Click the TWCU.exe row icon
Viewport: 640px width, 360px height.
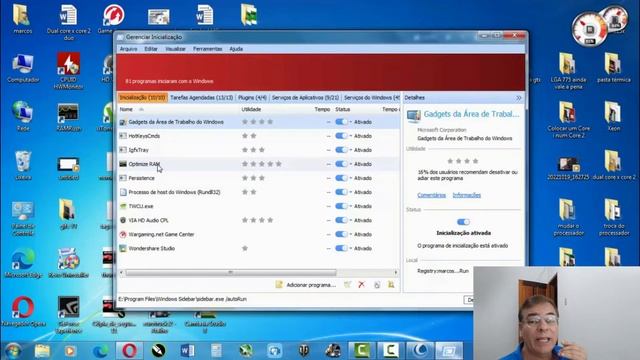123,206
